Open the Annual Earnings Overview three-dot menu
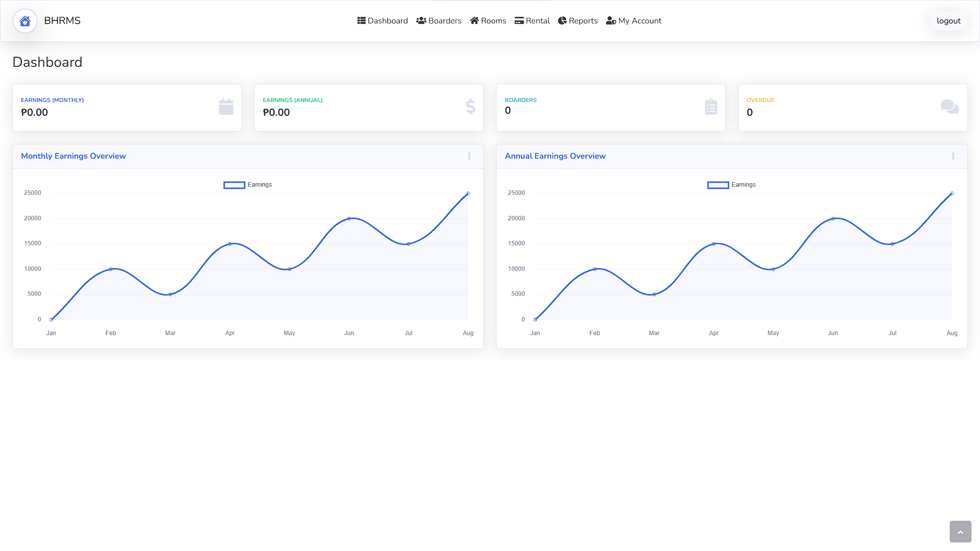Screen dimensions: 980x551 click(x=953, y=156)
